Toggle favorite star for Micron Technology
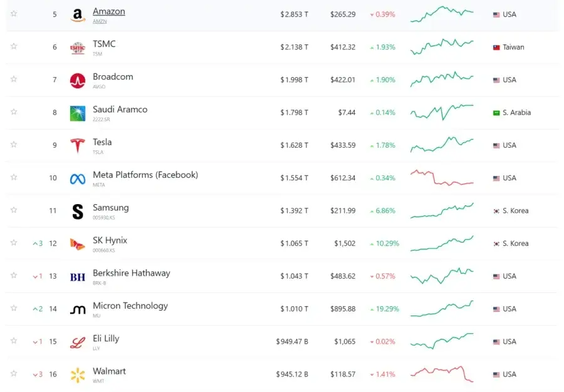 (14, 308)
